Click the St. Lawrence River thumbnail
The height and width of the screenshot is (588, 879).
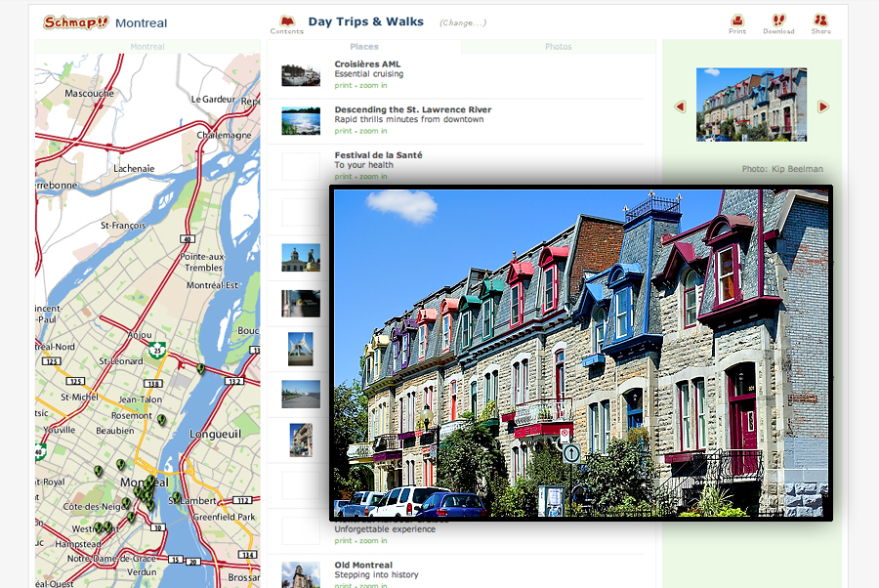pos(301,121)
